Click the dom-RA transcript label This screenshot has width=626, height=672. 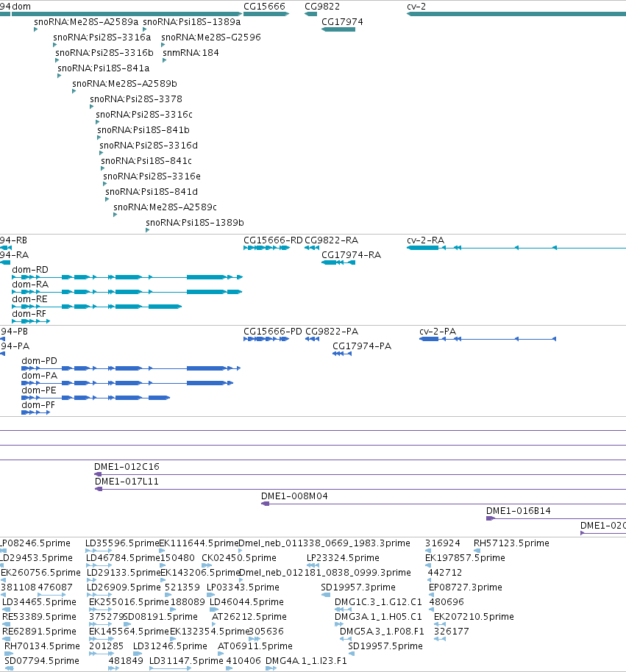click(30, 285)
